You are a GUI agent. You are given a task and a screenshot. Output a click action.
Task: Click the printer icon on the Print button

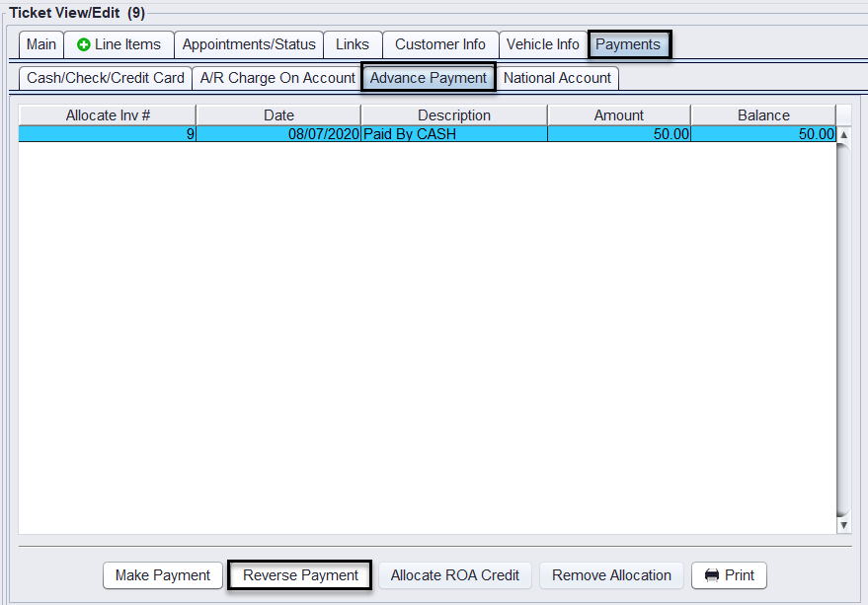[711, 575]
